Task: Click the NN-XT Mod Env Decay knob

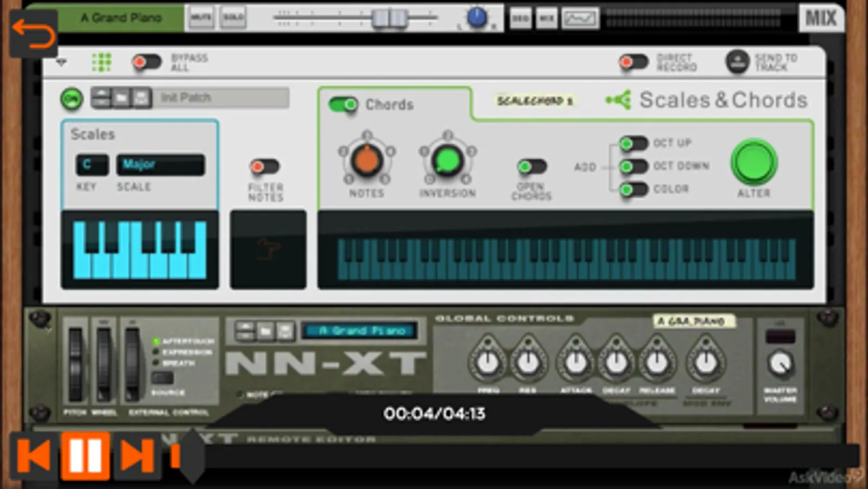Action: (706, 362)
